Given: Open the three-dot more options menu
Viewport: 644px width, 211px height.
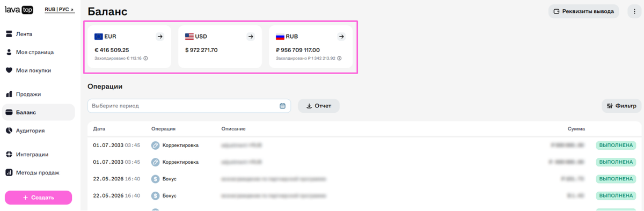Looking at the screenshot, I should (635, 11).
